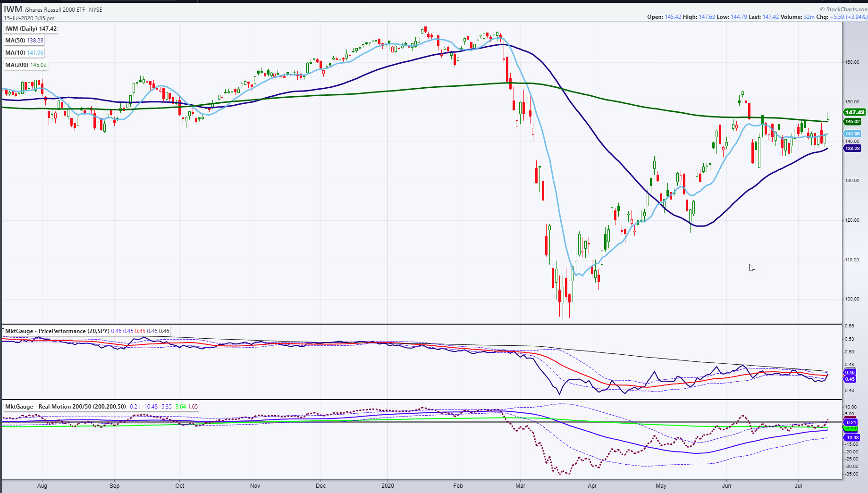Click the 0.55 PricePerformance axis label

click(x=849, y=326)
